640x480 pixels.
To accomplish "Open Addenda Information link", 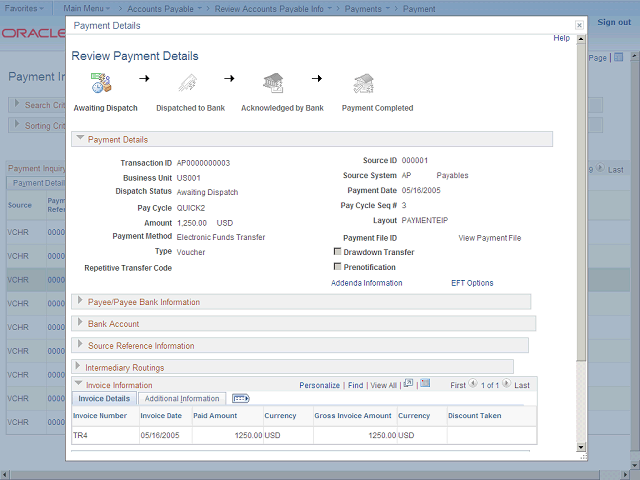I will click(367, 283).
